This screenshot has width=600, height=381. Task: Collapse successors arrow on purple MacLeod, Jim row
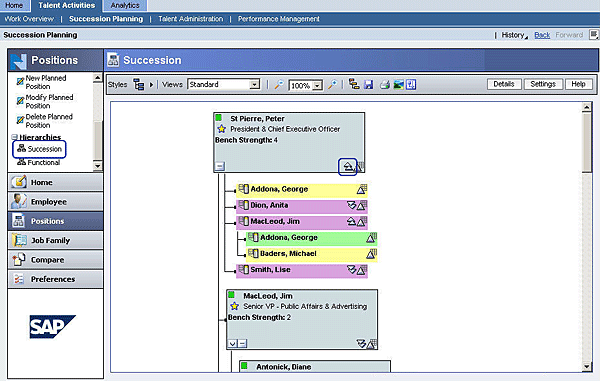(351, 221)
